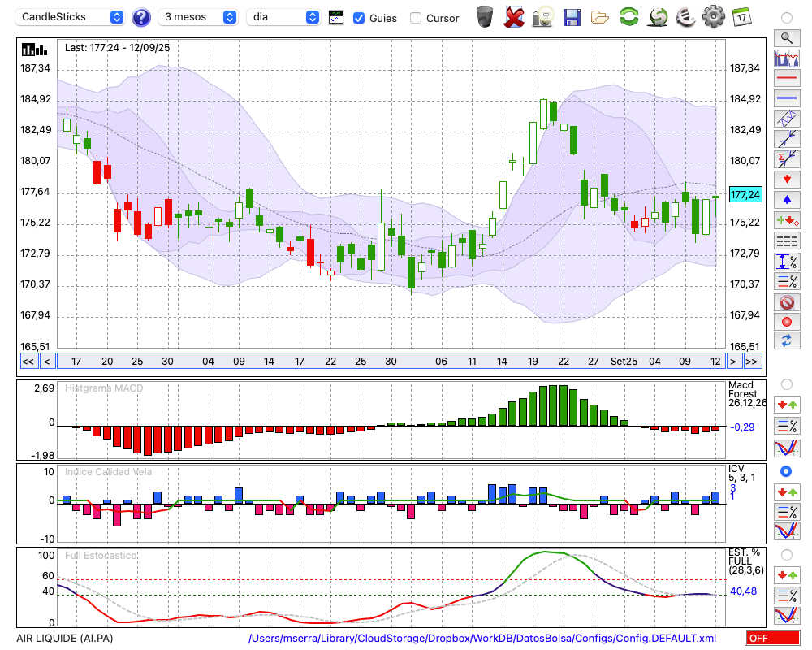The height and width of the screenshot is (650, 812).
Task: Uncheck the Guies checkbox
Action: 358,18
